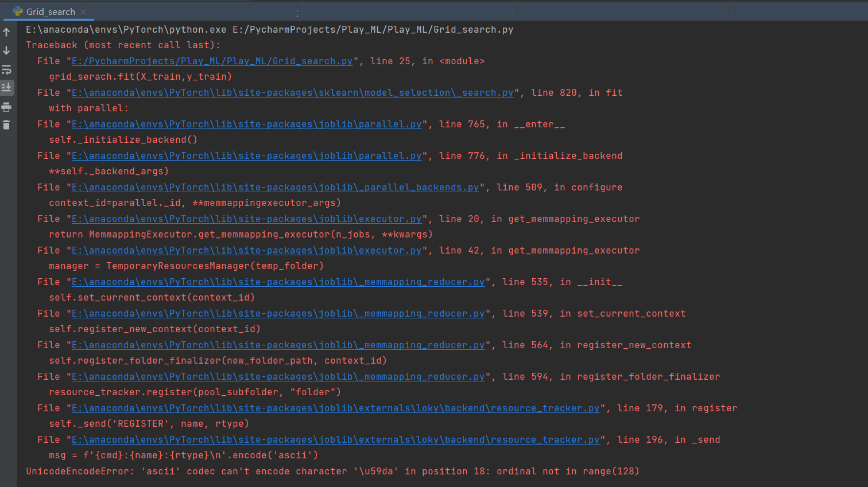868x487 pixels.
Task: Click the 'resource_tracker.register(pool_subfolder, "folder")' line
Action: coord(195,392)
